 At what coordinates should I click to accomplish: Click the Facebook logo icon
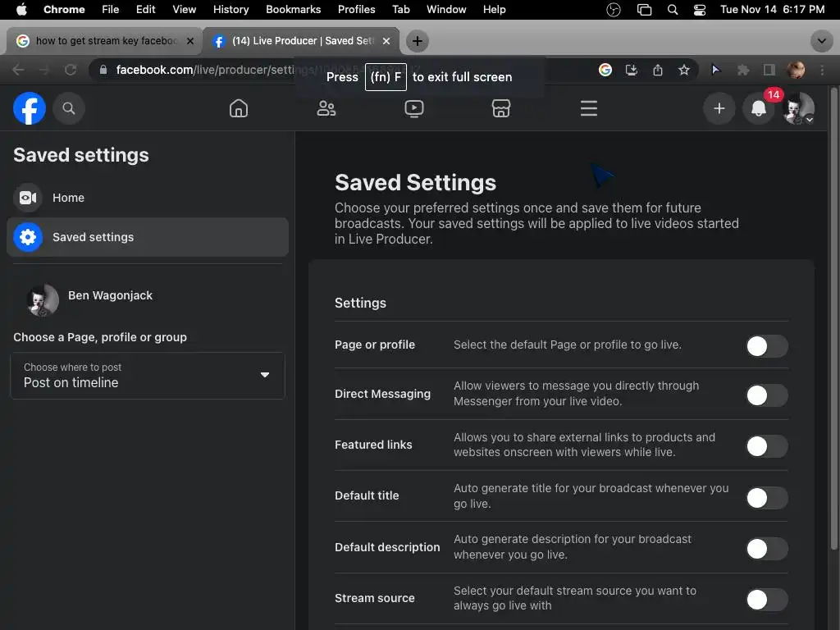30,108
